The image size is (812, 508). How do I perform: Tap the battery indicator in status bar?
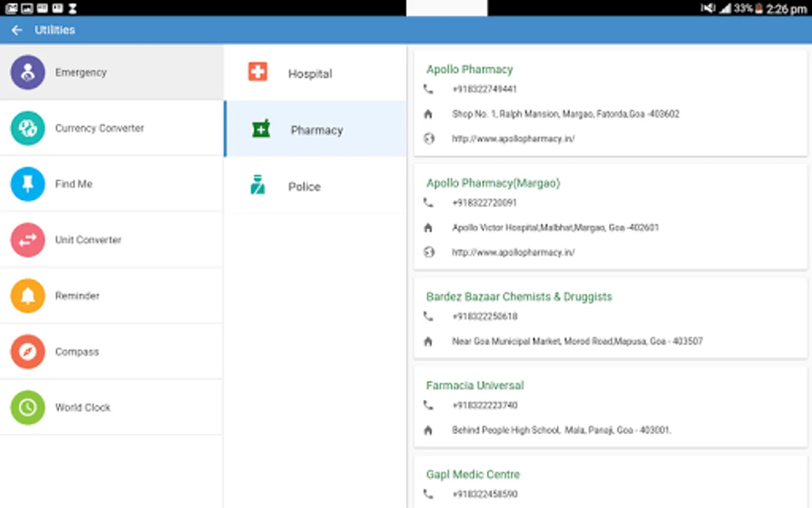pyautogui.click(x=759, y=8)
